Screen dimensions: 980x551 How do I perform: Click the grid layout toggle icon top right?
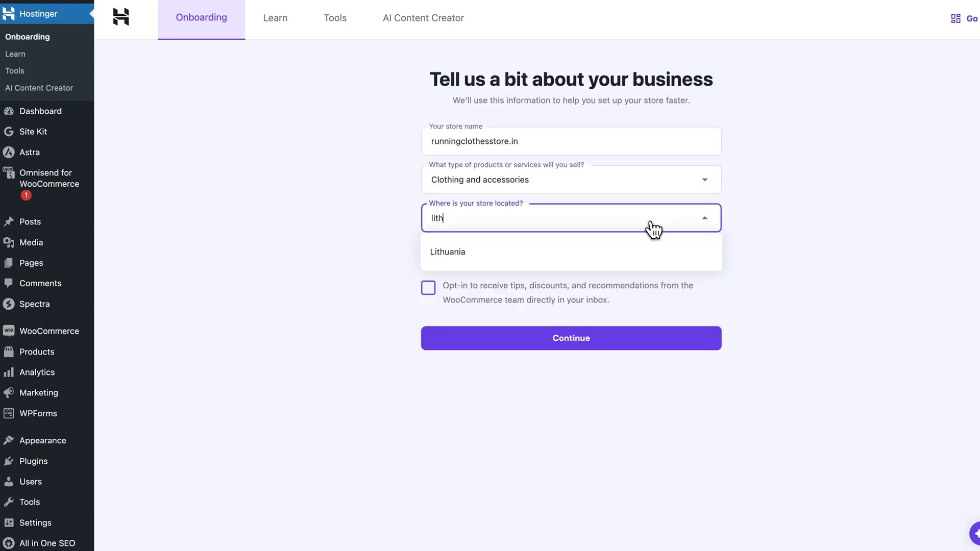click(x=956, y=18)
